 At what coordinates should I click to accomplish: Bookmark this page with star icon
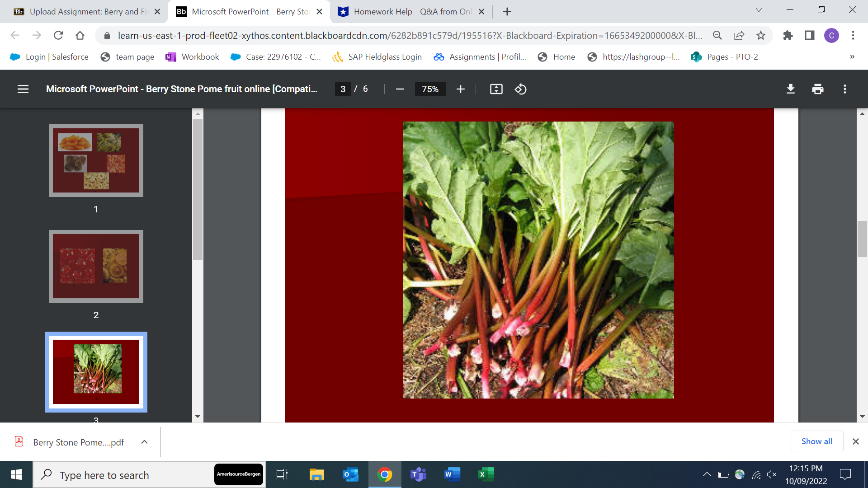click(761, 35)
